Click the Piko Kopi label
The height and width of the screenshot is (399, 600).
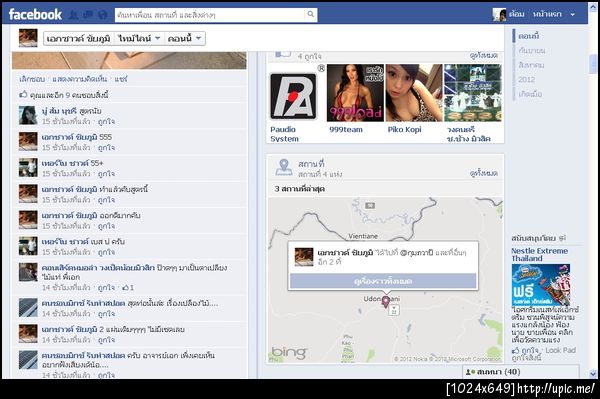tap(404, 130)
